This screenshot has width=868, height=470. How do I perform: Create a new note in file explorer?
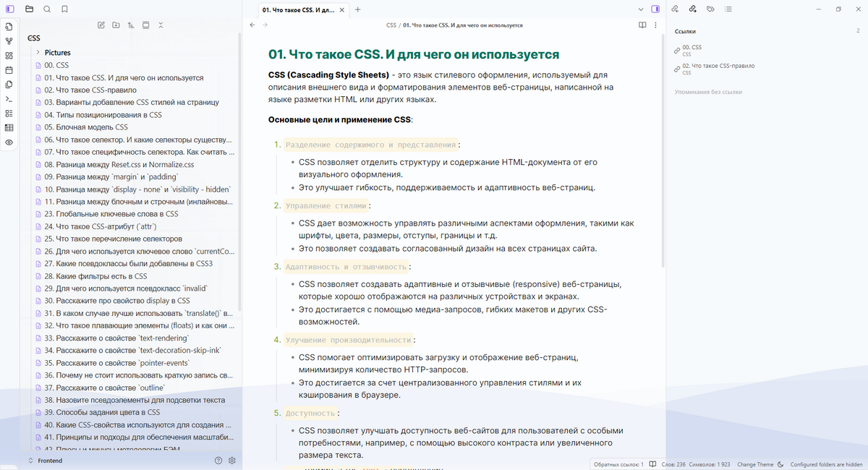tap(101, 25)
